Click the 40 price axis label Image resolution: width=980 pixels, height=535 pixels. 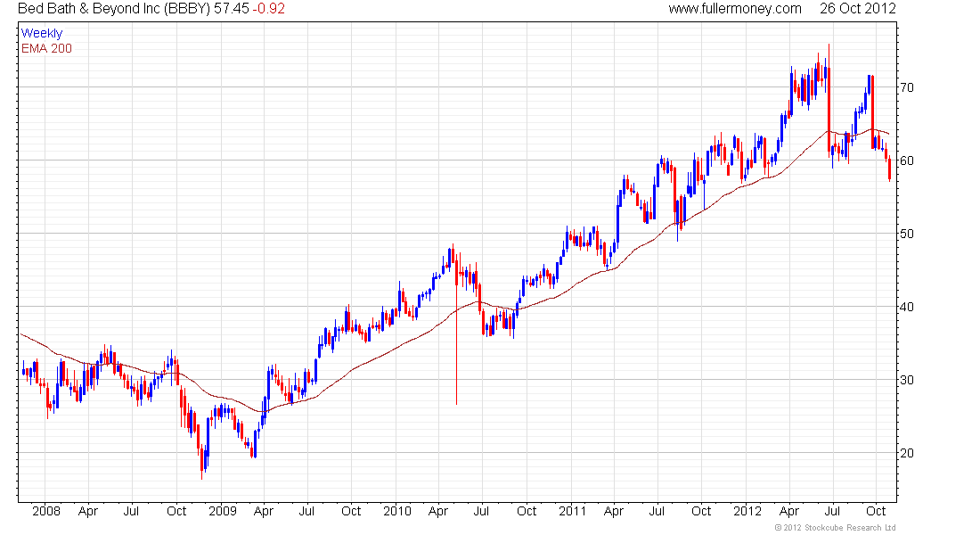[x=906, y=308]
